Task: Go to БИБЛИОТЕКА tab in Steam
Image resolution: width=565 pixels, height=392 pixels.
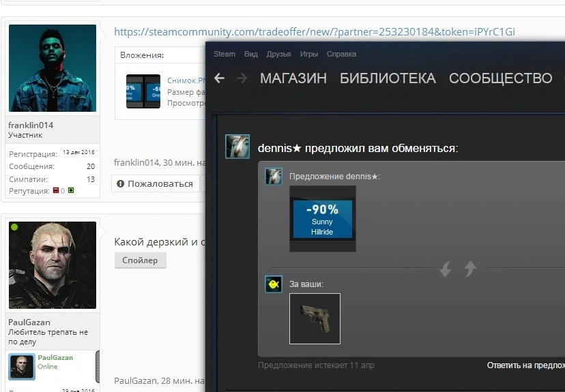Action: tap(388, 78)
